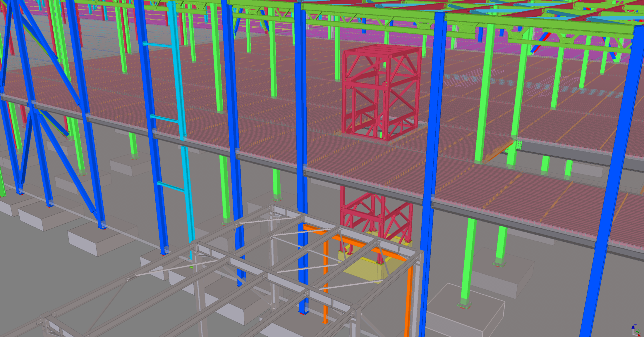644x337 pixels.
Task: Select the yellow concrete footing under red tower
Action: [x=364, y=269]
